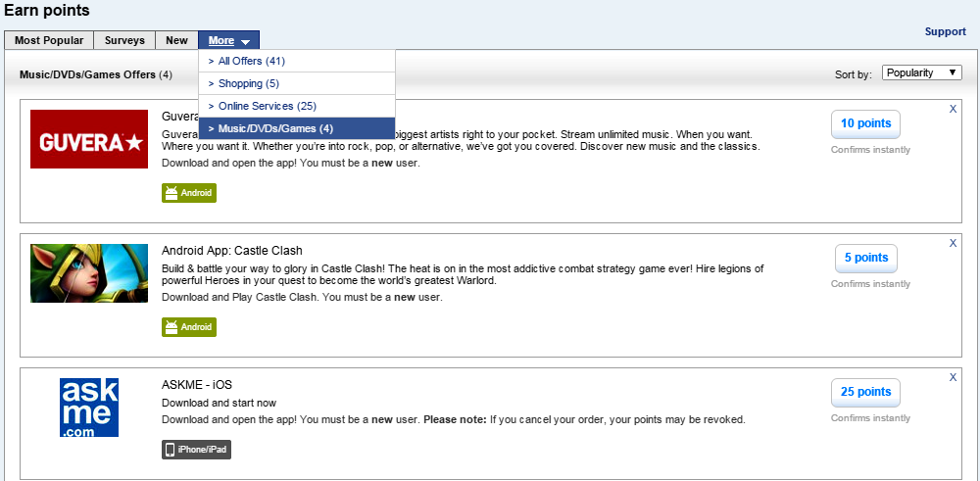Dismiss the ASKME iOS offer with X
The height and width of the screenshot is (481, 980).
coord(954,377)
